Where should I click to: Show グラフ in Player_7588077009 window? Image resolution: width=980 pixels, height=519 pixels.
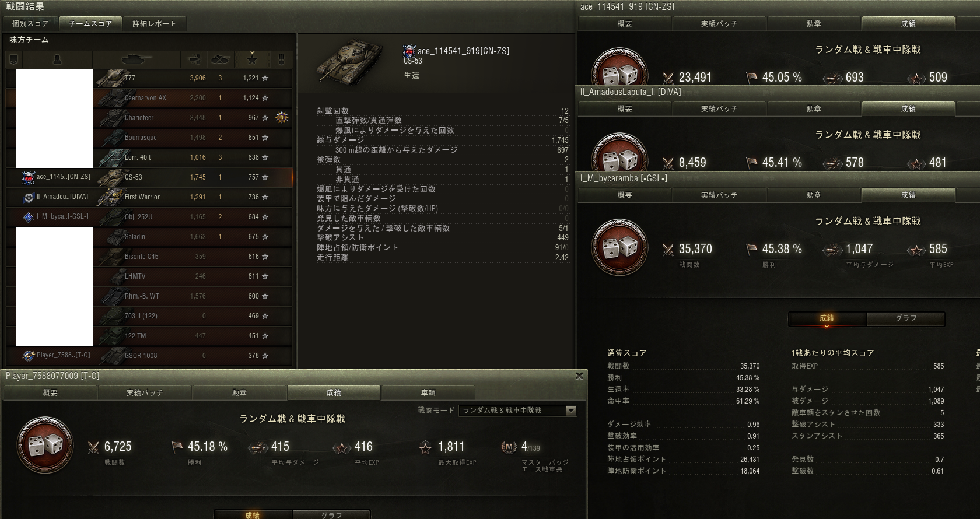(x=331, y=514)
